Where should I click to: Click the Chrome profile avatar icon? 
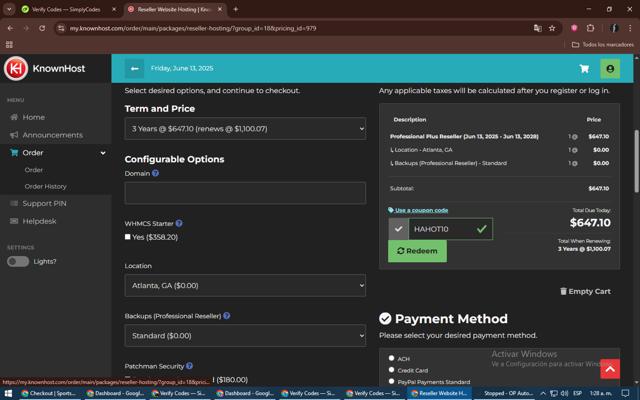point(613,28)
